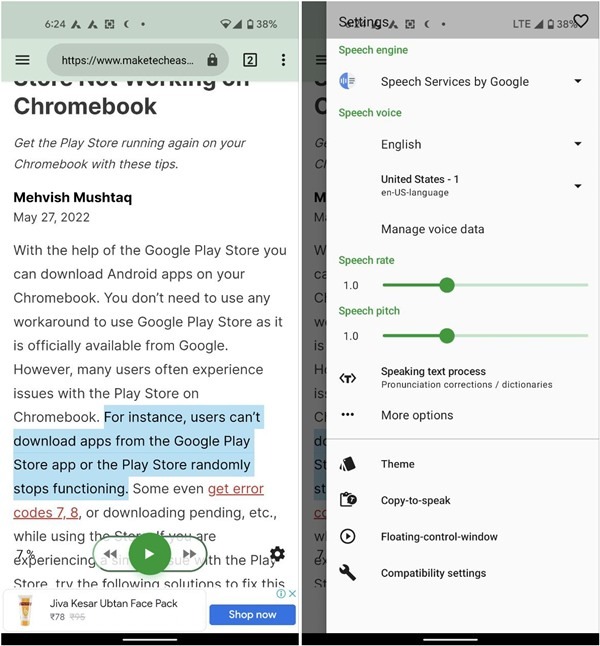
Task: Open the Theme setting
Action: click(398, 464)
